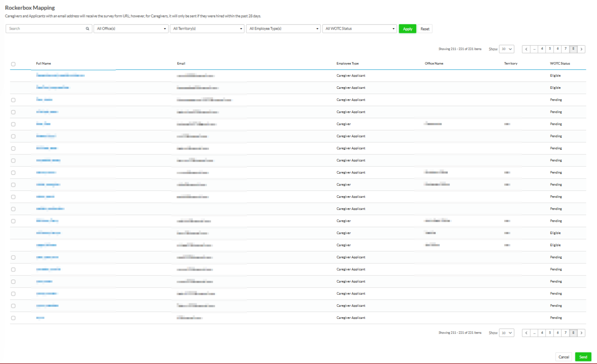The width and height of the screenshot is (597, 364).
Task: Click the Send button at bottom right
Action: pyautogui.click(x=583, y=357)
